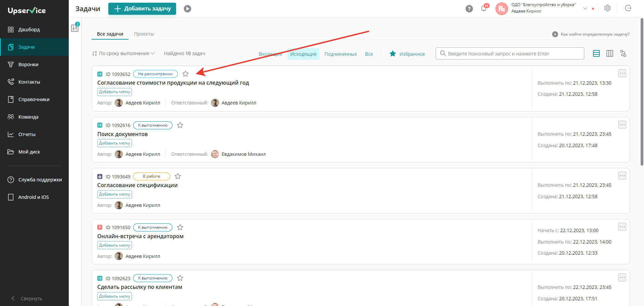The image size is (644, 306).
Task: Open Справочники from the sidebar
Action: point(34,99)
